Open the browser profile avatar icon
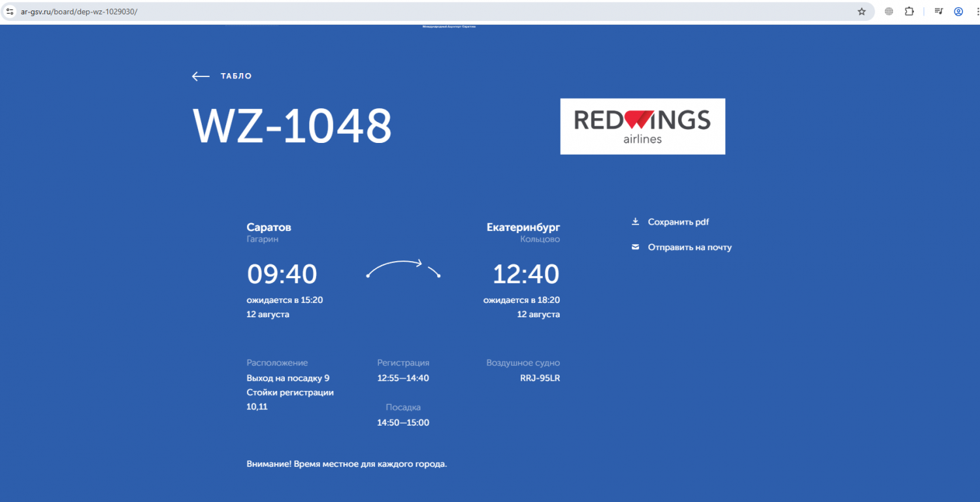 (x=958, y=11)
